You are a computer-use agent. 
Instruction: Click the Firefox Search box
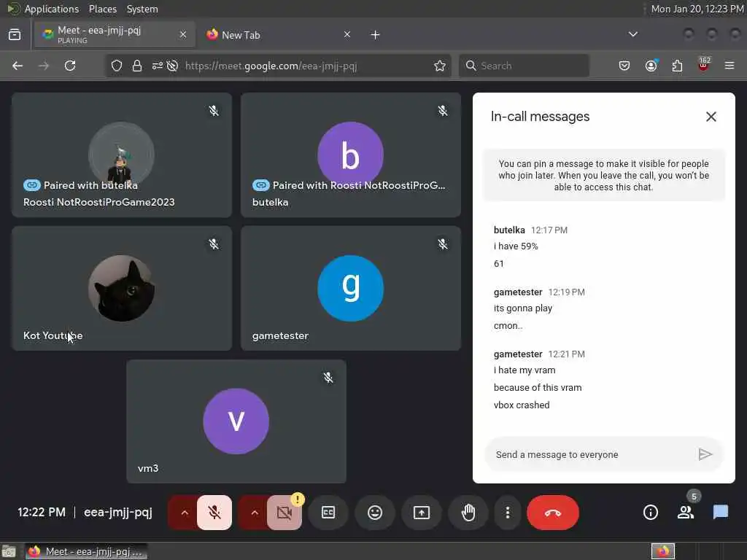pos(524,66)
